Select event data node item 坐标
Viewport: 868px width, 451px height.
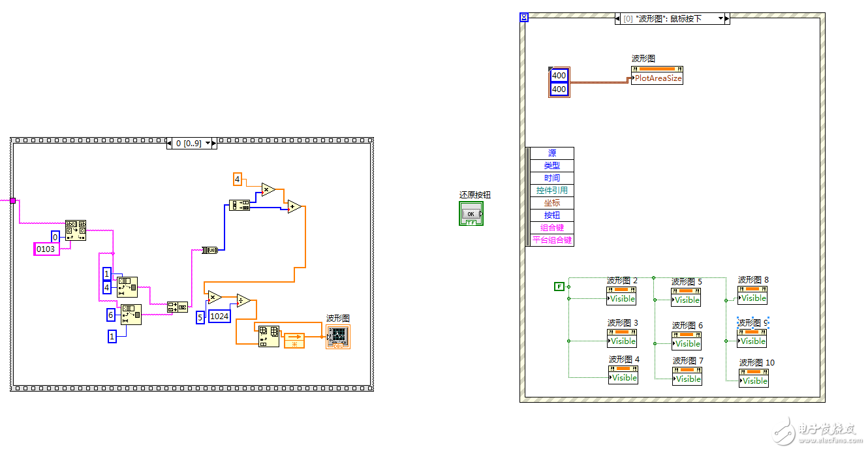pos(552,203)
